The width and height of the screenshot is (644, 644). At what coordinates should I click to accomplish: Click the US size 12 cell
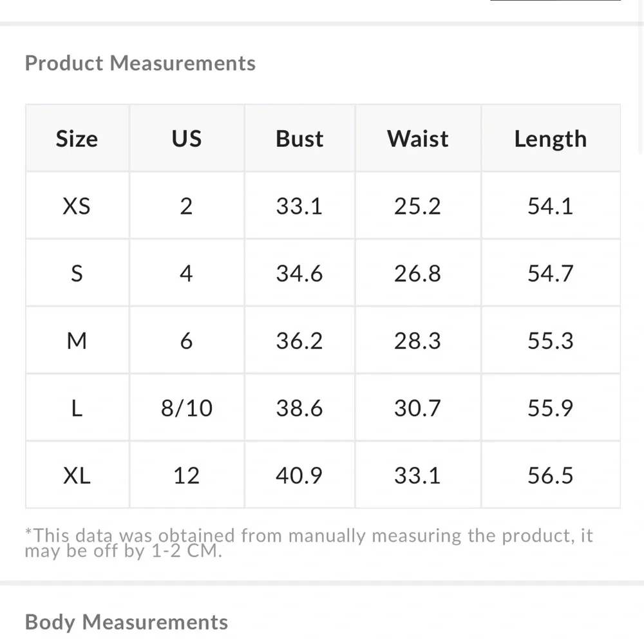(x=186, y=475)
